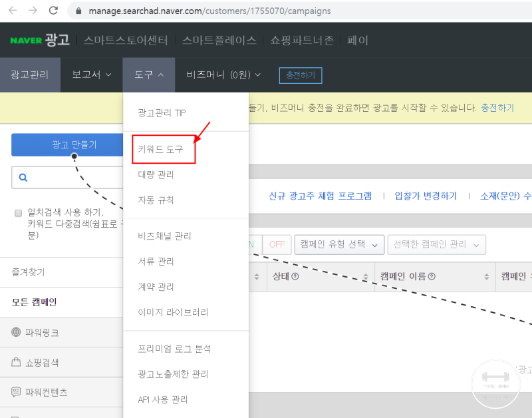Click the browser address bar URL
This screenshot has height=418, width=532.
[x=209, y=11]
